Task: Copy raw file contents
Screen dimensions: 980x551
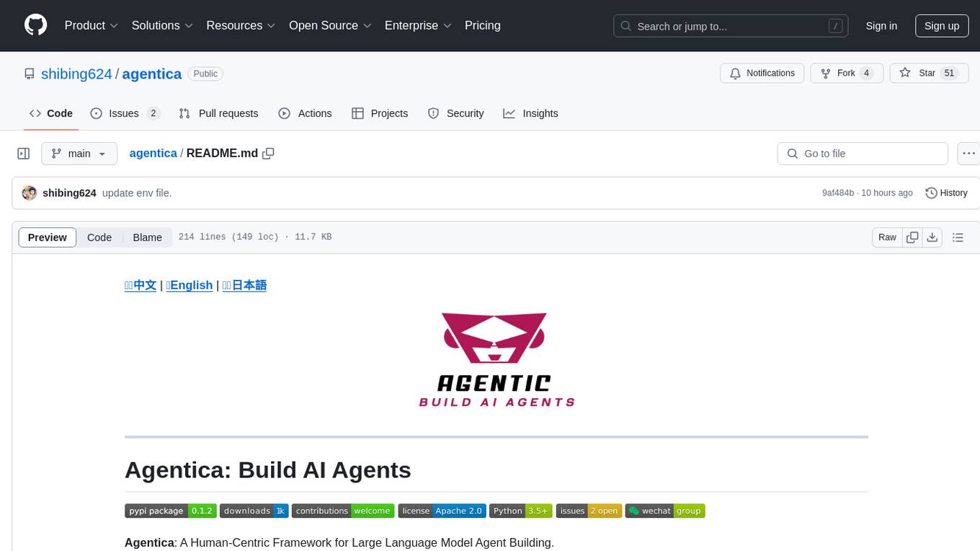Action: pyautogui.click(x=912, y=237)
